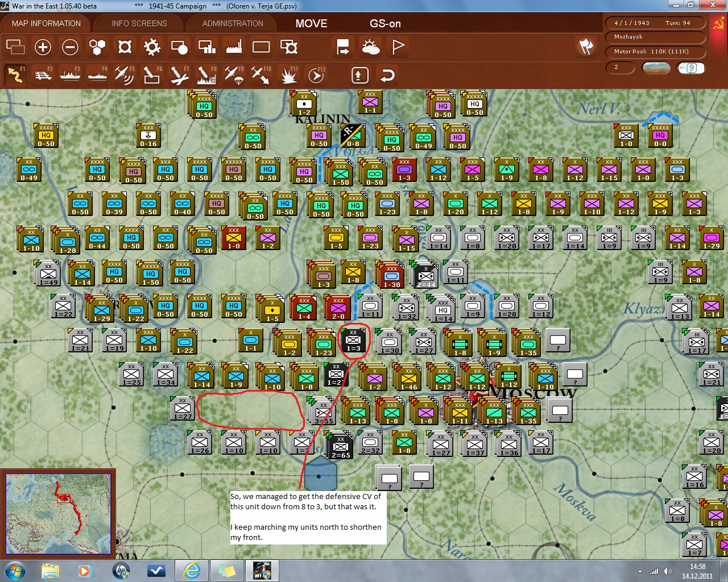Toggle the hex grid display icon
This screenshot has height=582, width=728.
coord(97,47)
